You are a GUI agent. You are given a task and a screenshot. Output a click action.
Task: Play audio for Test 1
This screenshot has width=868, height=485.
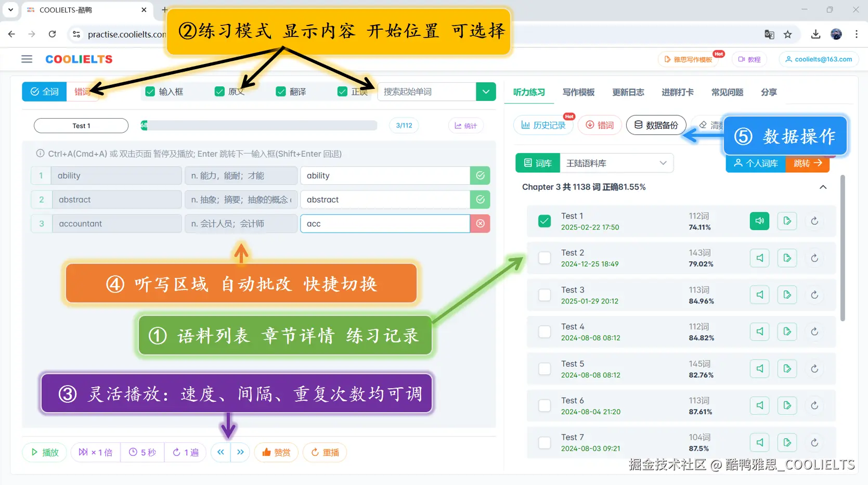pyautogui.click(x=759, y=221)
